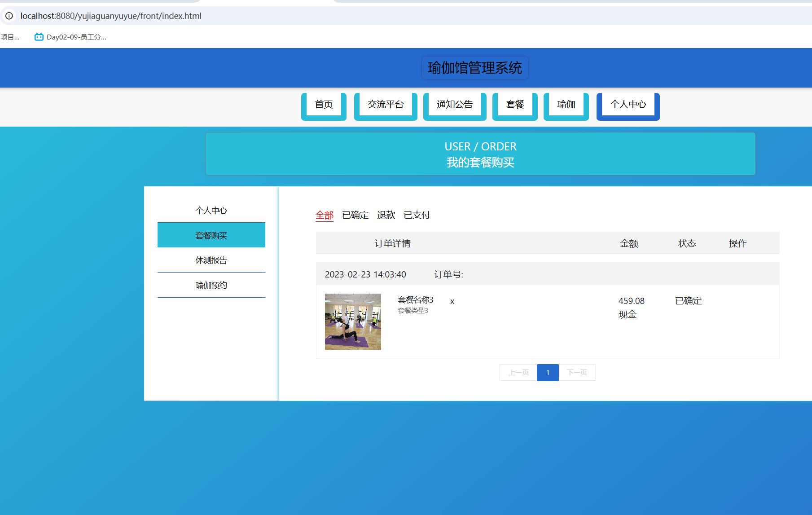Click the 订单号 label
This screenshot has width=812, height=515.
(449, 274)
